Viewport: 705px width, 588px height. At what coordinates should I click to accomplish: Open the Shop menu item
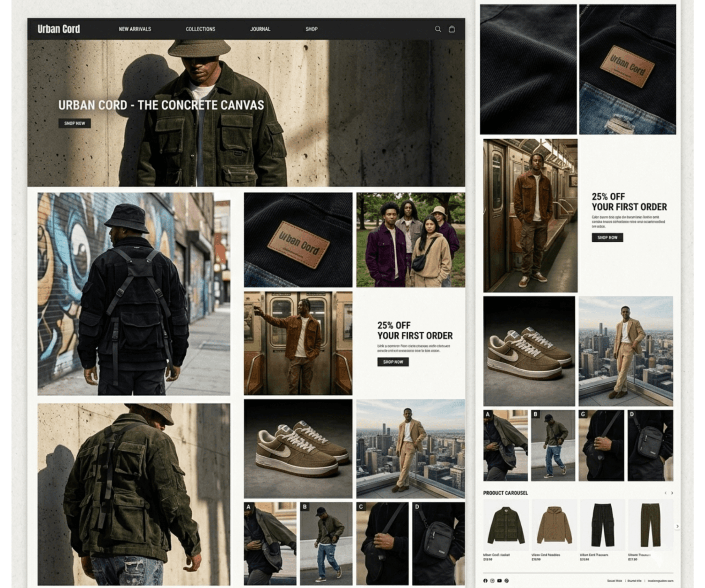point(311,29)
